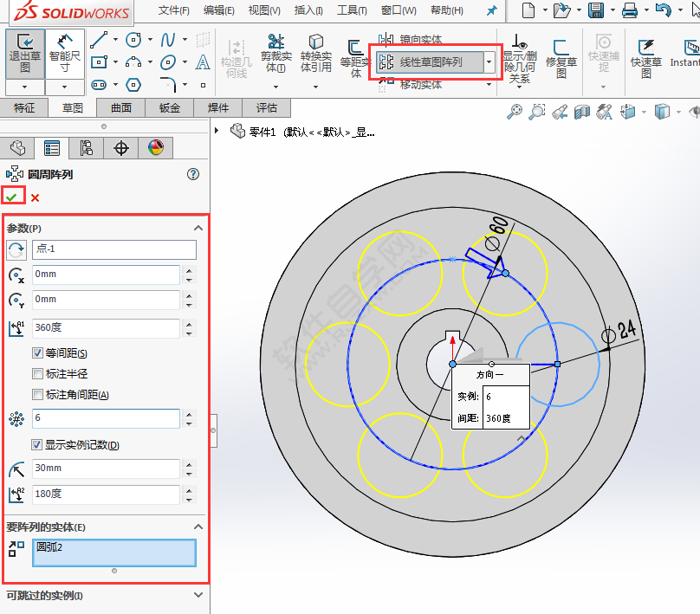This screenshot has width=700, height=614.
Task: Open the PropertyManager tab icon
Action: (x=52, y=148)
